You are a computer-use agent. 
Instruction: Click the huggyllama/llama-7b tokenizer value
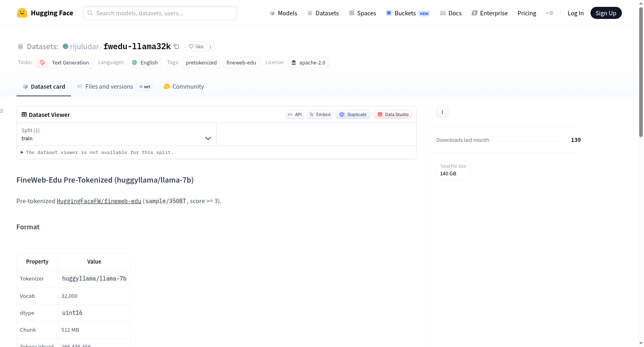coord(94,278)
